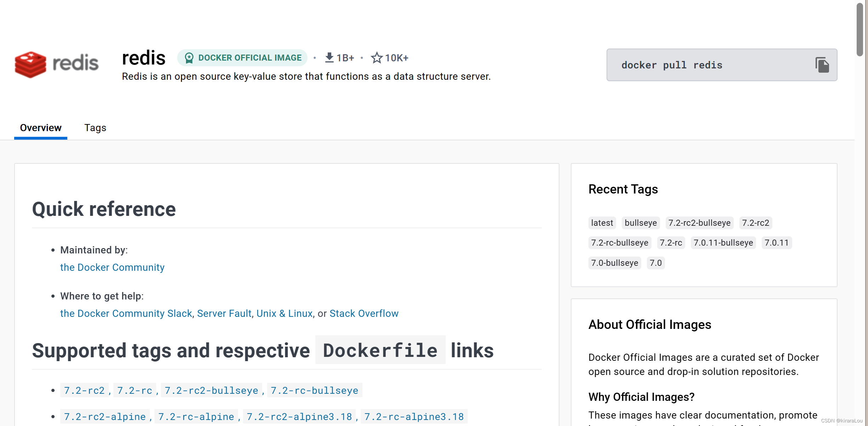
Task: Click the 10K+ stars count
Action: 396,58
